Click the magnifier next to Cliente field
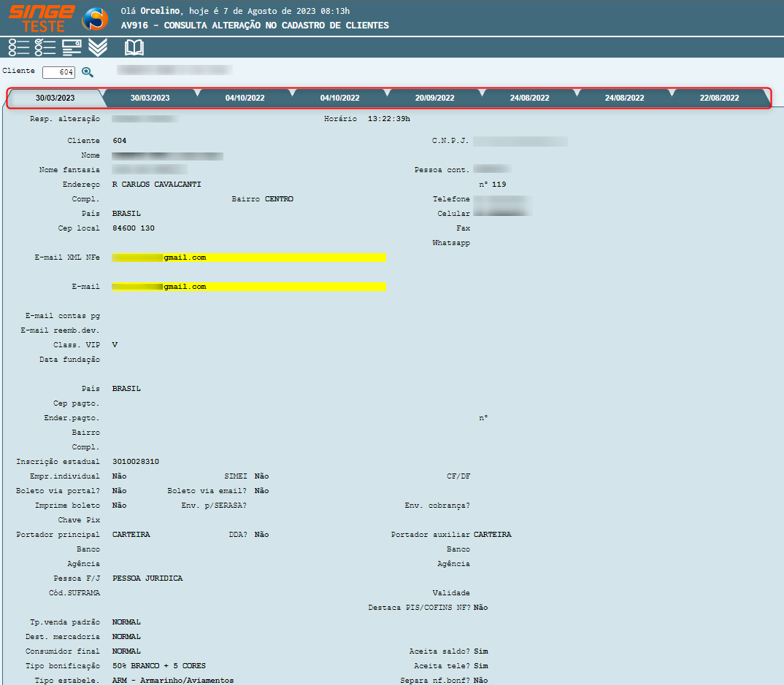The height and width of the screenshot is (685, 784). click(88, 71)
